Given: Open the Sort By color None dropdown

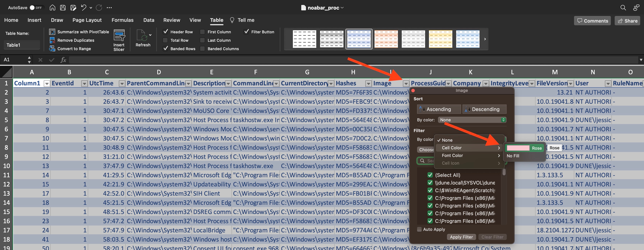Looking at the screenshot, I should tap(472, 120).
